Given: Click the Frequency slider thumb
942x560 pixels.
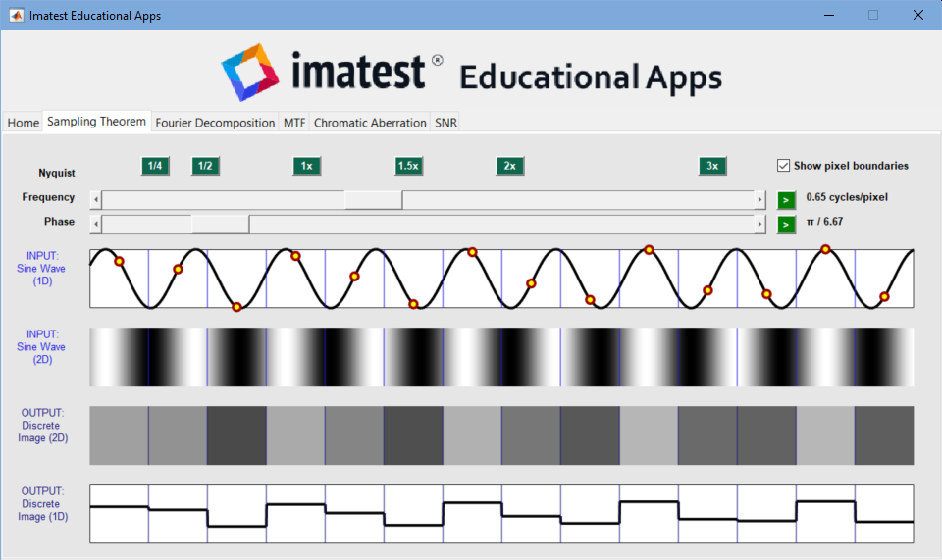Looking at the screenshot, I should (x=373, y=200).
